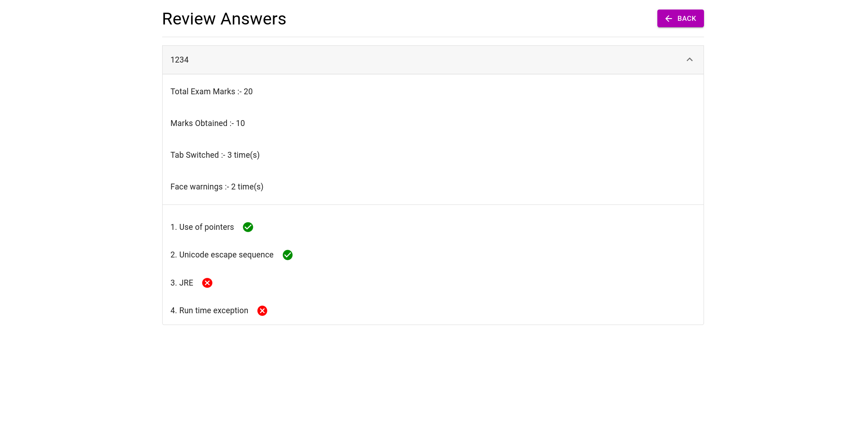Collapse the 1234 exam panel chevron
The width and height of the screenshot is (868, 432).
pyautogui.click(x=690, y=60)
